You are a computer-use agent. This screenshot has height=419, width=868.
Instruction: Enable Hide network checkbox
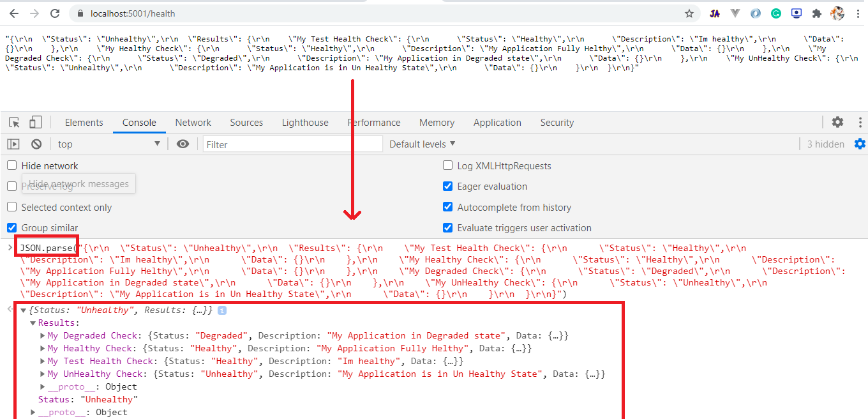(12, 165)
